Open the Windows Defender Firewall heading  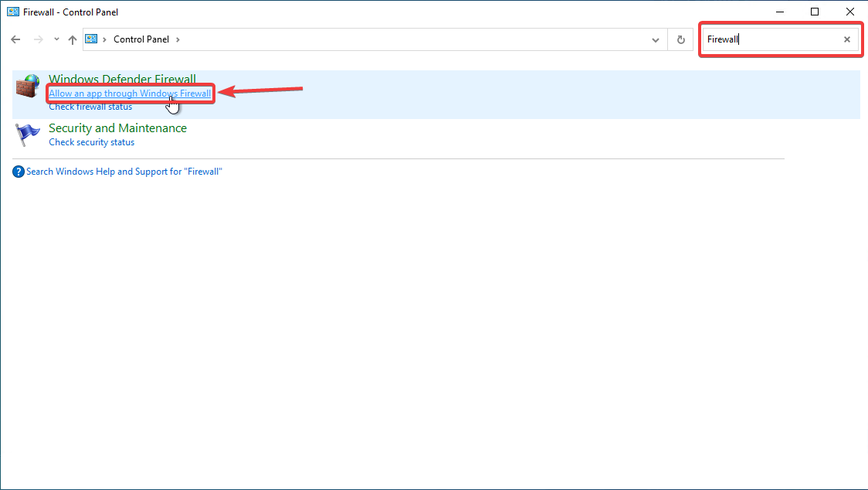tap(122, 79)
